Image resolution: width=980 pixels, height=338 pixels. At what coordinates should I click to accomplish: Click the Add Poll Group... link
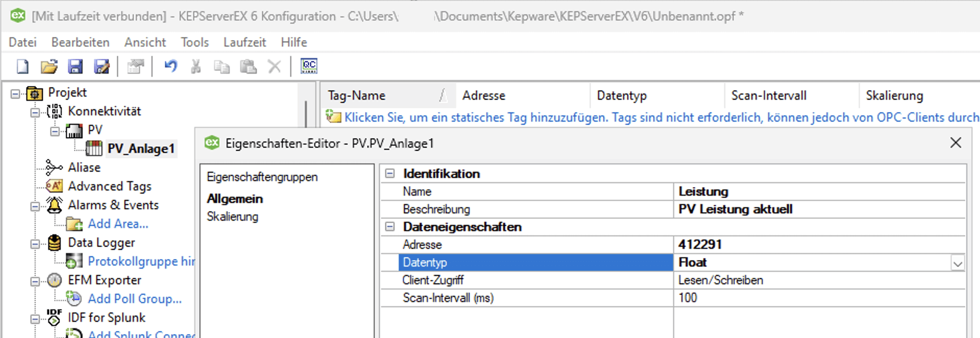click(135, 299)
